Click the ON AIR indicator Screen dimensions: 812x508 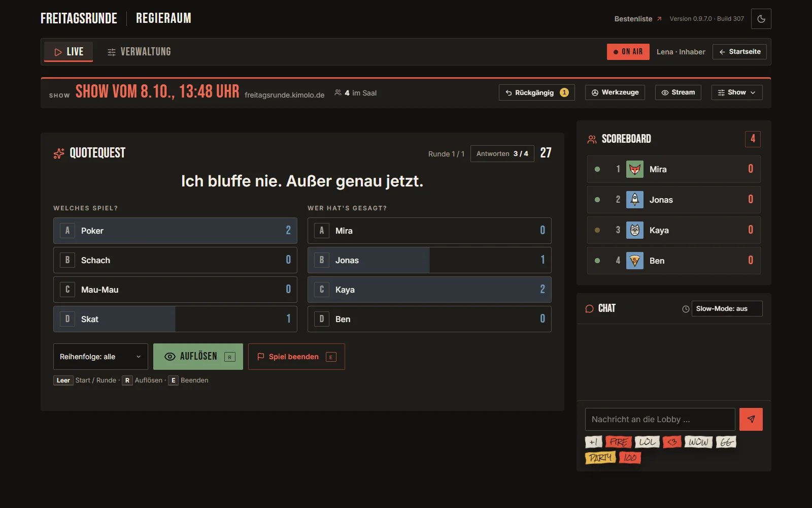point(628,52)
